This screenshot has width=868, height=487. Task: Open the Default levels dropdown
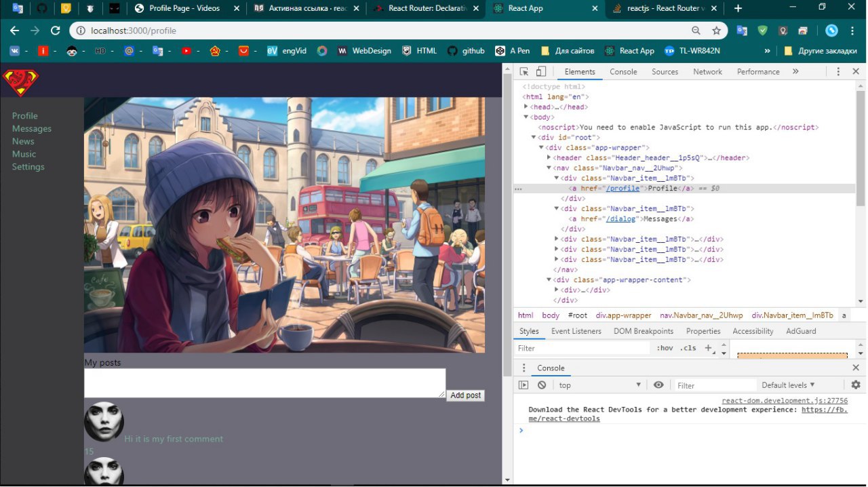point(788,385)
